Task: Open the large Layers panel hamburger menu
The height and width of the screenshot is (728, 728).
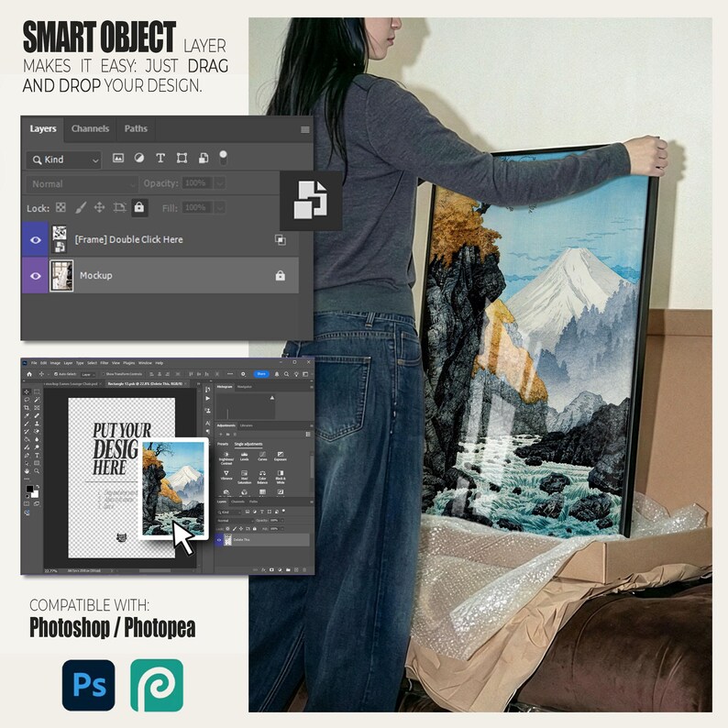Action: 305,129
